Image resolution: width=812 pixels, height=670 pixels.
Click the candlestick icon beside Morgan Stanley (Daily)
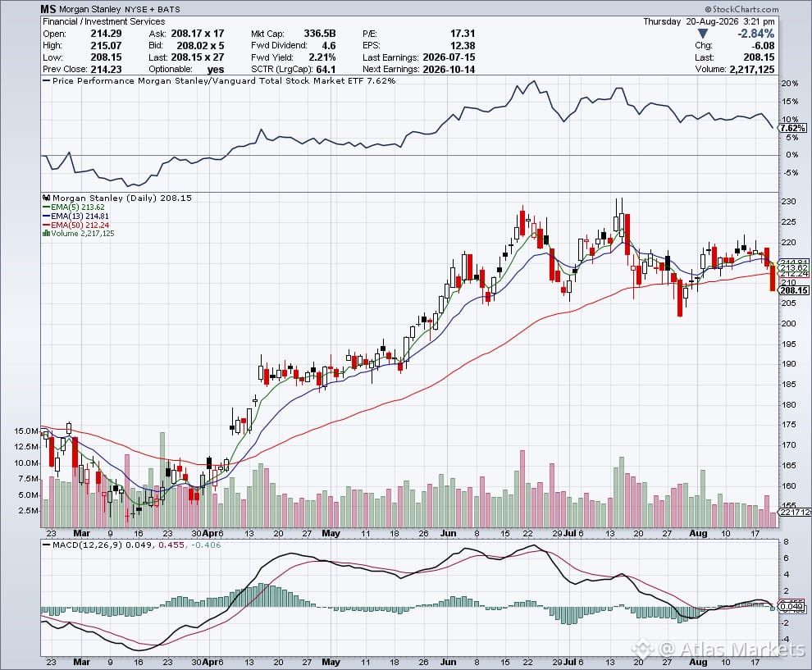pyautogui.click(x=46, y=198)
